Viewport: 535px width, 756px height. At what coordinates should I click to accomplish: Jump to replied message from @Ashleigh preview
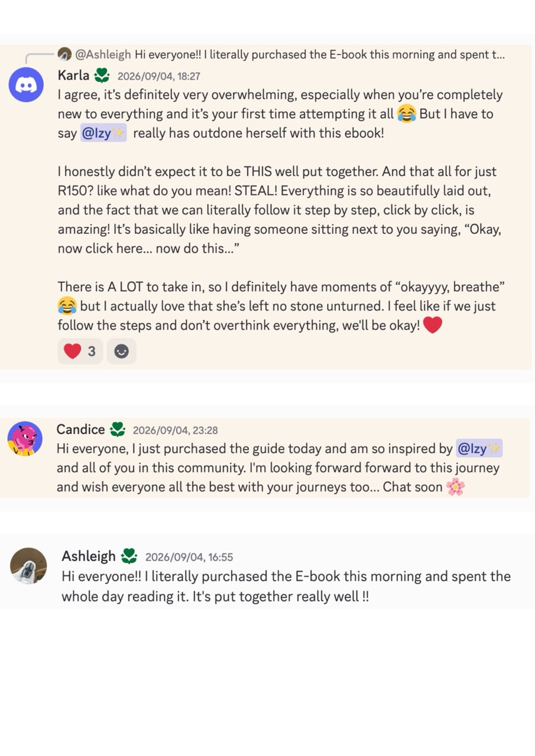point(290,55)
